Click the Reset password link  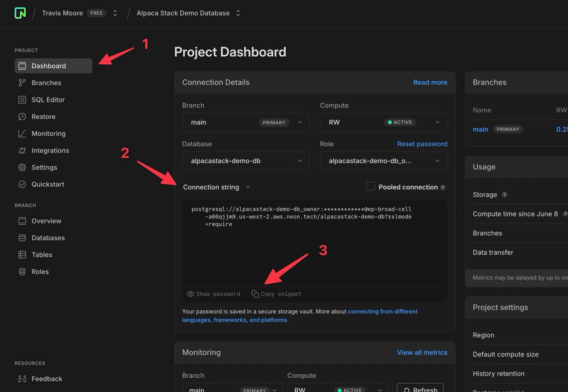pos(422,144)
